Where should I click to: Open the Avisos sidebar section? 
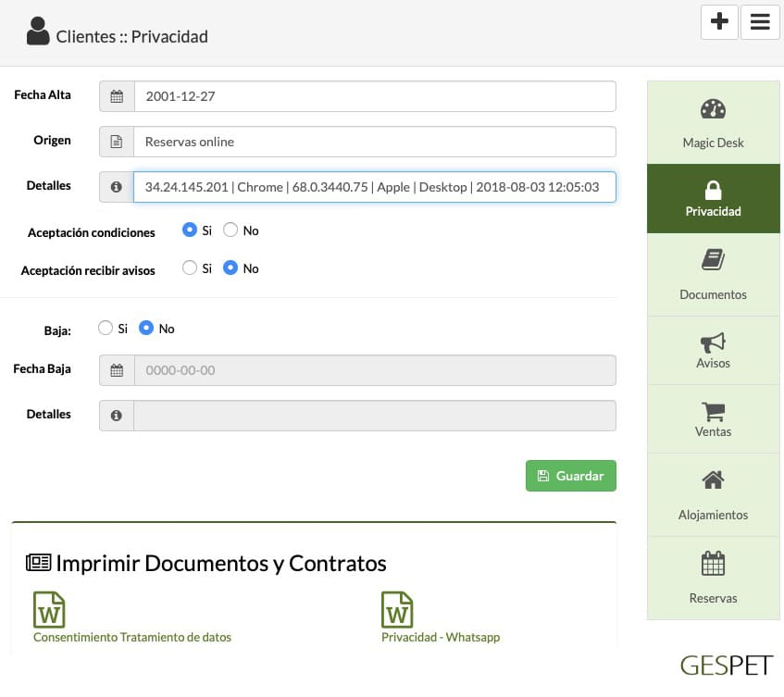click(x=713, y=351)
